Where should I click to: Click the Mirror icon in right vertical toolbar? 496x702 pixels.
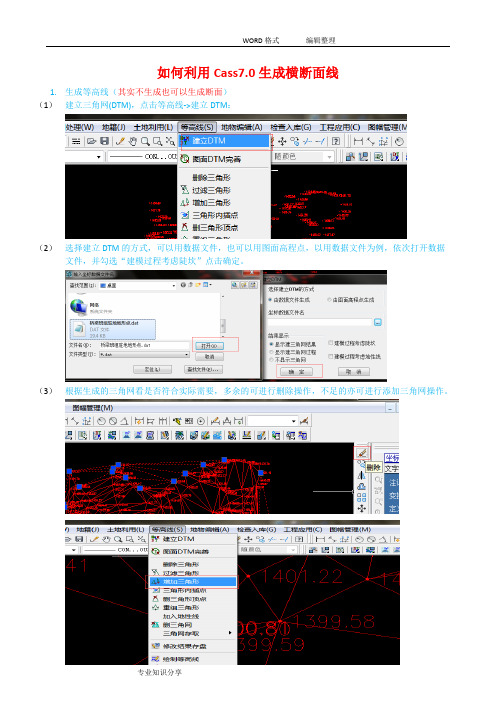click(361, 475)
